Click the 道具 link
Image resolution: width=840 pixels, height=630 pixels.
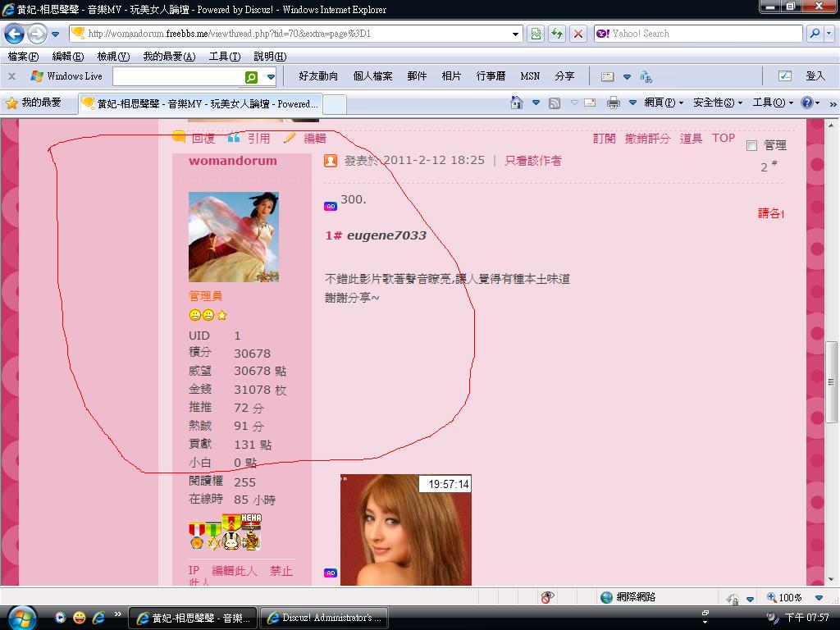691,138
